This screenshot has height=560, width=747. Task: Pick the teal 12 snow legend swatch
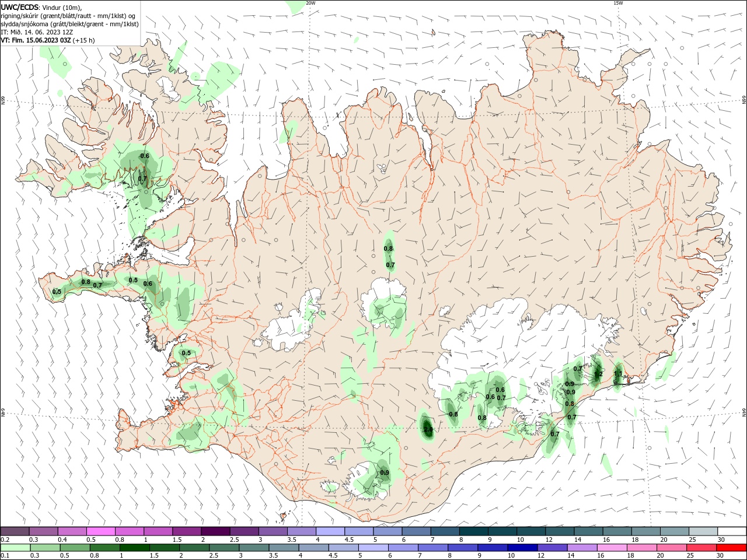tap(559, 531)
